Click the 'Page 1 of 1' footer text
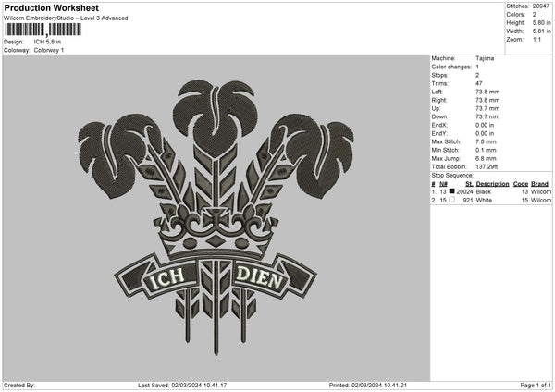Image resolution: width=555 pixels, height=392 pixels. tap(536, 386)
